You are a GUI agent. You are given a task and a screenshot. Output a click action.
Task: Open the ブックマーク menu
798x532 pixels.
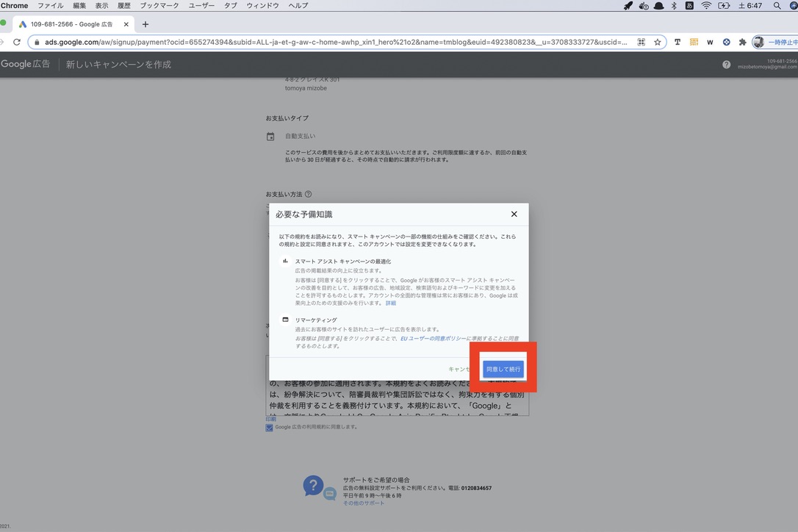[159, 6]
